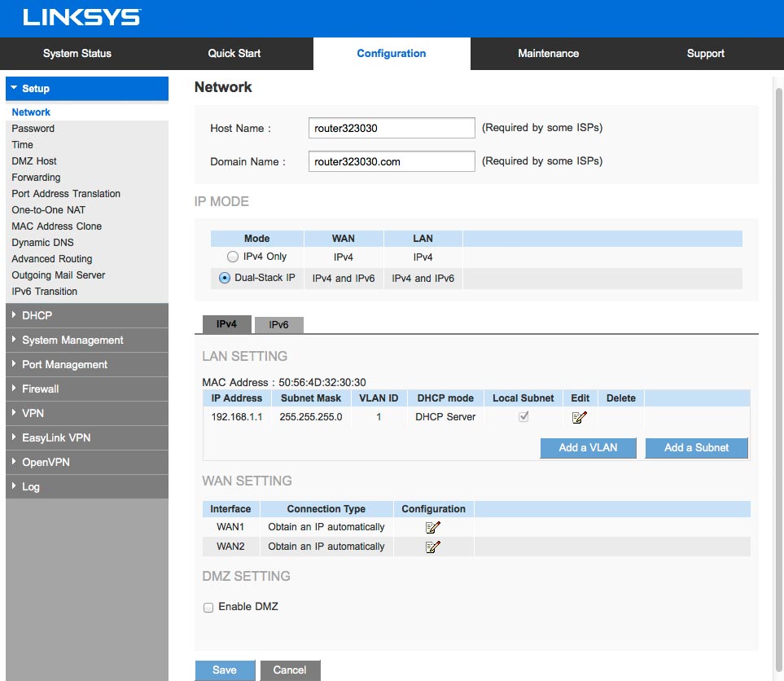Expand the Firewall sidebar section
Image resolution: width=784 pixels, height=681 pixels.
[86, 389]
